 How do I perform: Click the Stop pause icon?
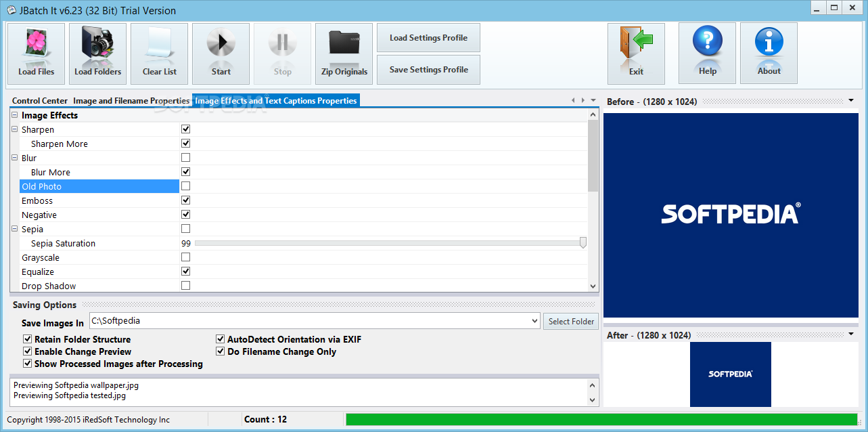click(282, 53)
